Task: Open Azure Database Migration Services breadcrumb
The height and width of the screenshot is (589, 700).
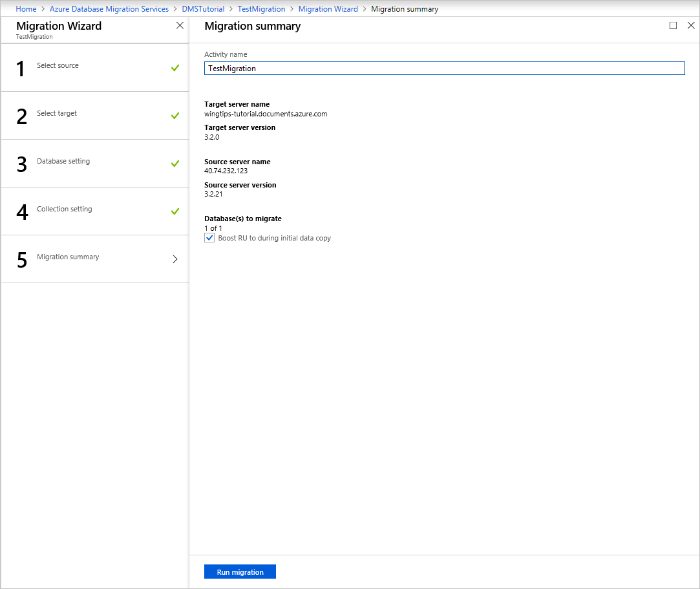Action: tap(109, 9)
